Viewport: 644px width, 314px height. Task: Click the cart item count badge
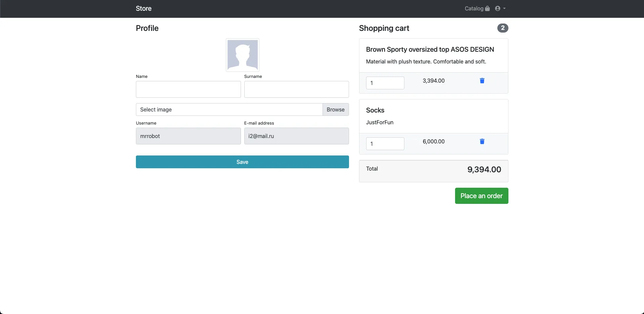coord(503,28)
